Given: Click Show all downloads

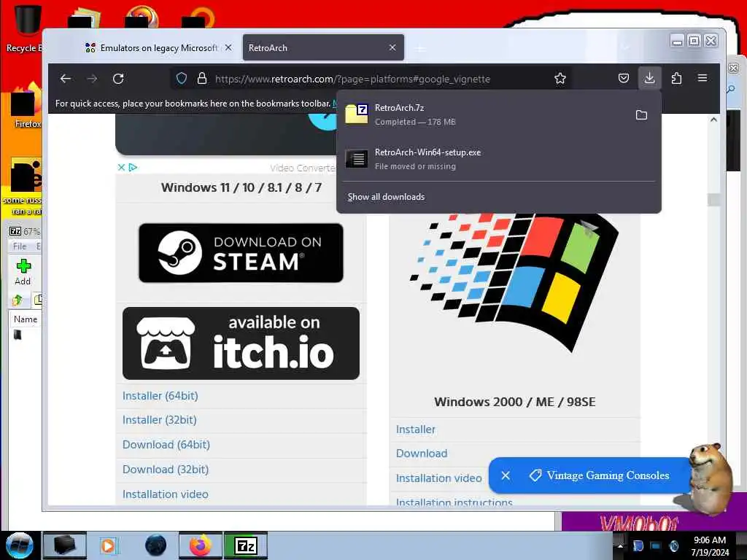Looking at the screenshot, I should [386, 197].
